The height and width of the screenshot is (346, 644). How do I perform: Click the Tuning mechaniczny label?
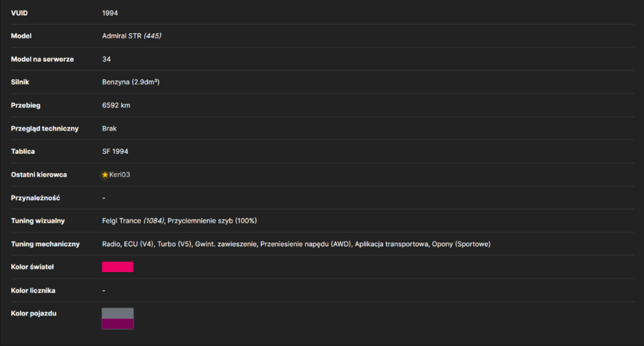click(x=45, y=244)
